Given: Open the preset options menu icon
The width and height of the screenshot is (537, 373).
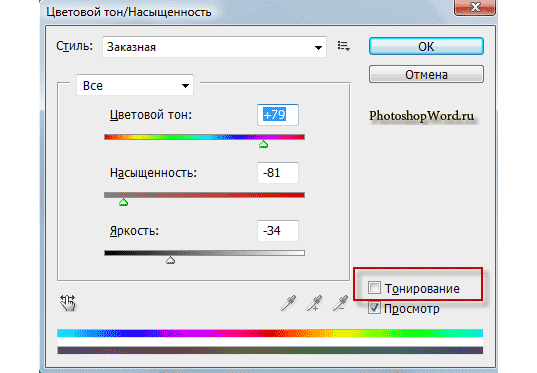Looking at the screenshot, I should (x=343, y=46).
